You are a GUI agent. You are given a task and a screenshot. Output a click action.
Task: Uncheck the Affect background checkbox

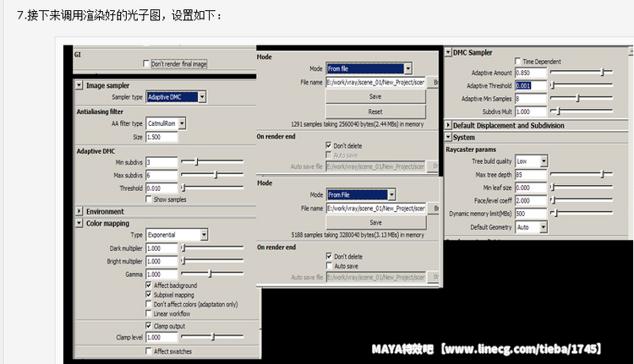coord(149,285)
